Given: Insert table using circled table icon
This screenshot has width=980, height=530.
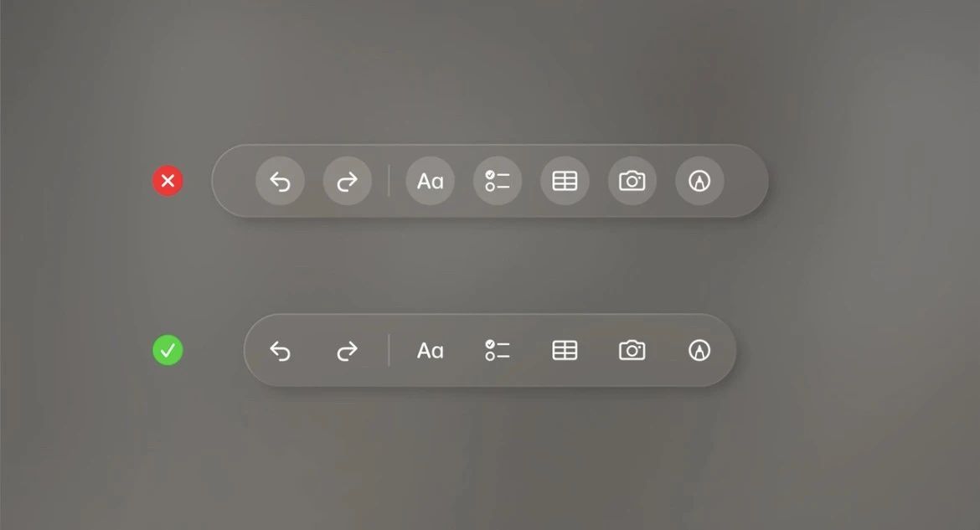Looking at the screenshot, I should (565, 181).
